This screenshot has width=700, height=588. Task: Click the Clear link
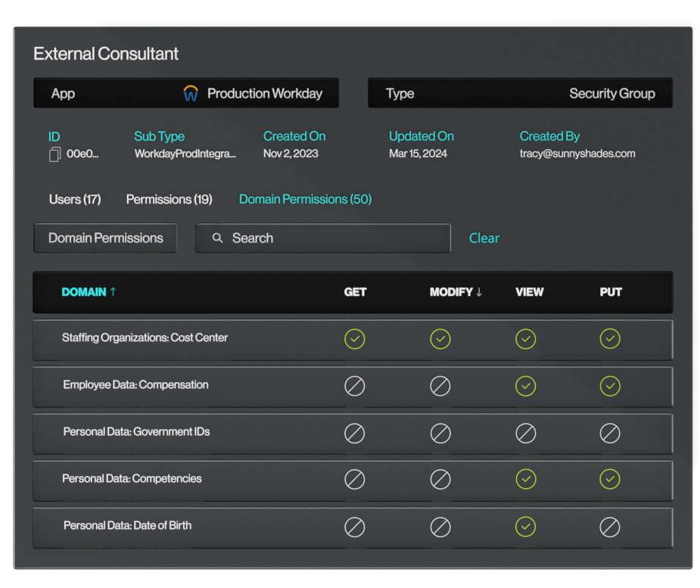(x=484, y=238)
